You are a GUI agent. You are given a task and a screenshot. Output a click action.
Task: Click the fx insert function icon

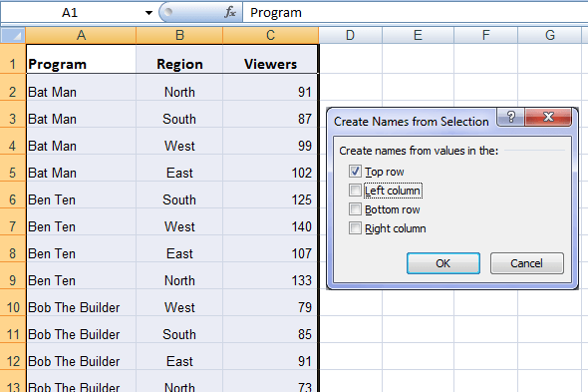[230, 12]
